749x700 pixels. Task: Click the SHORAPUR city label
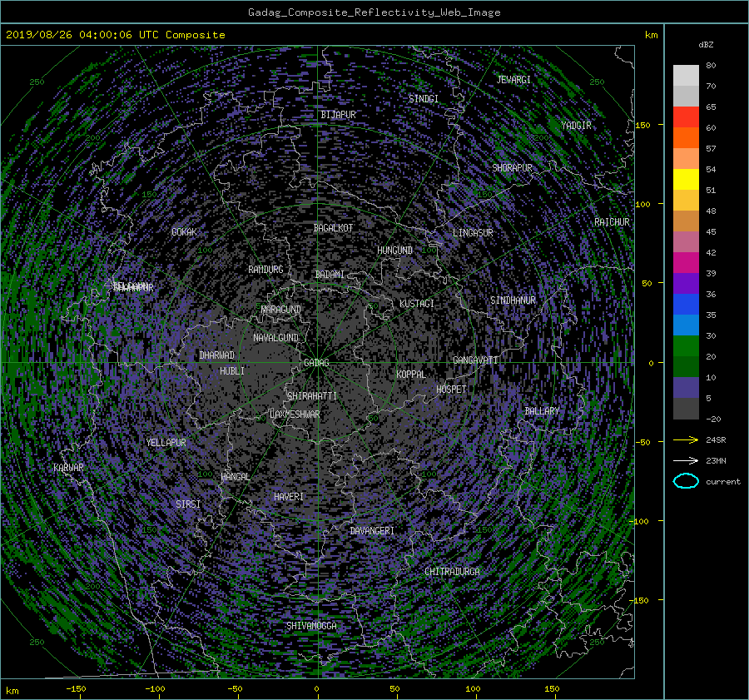tap(512, 167)
